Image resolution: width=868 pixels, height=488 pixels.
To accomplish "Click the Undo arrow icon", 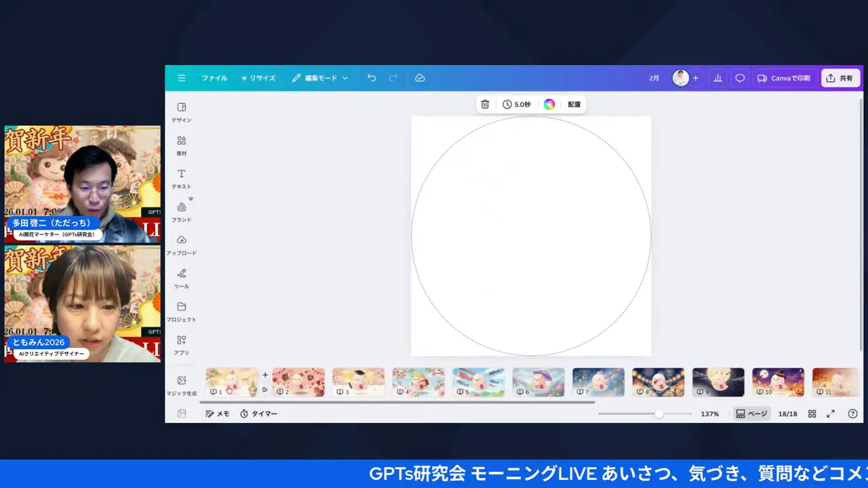I will pos(372,78).
